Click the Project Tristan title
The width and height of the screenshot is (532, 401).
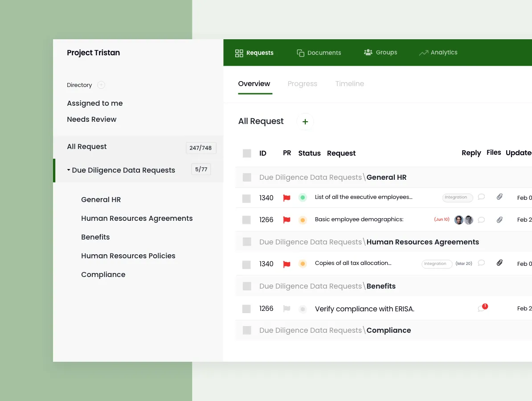[x=93, y=53]
